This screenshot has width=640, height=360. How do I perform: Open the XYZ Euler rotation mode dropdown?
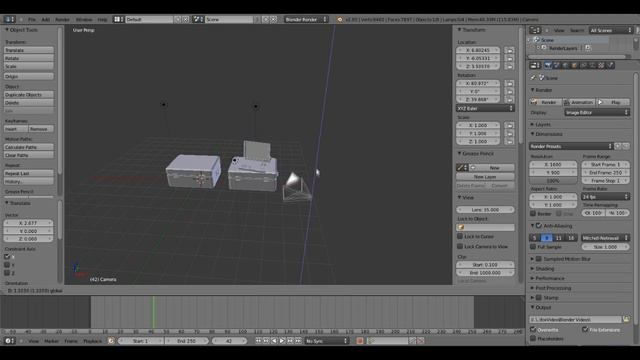(x=485, y=108)
